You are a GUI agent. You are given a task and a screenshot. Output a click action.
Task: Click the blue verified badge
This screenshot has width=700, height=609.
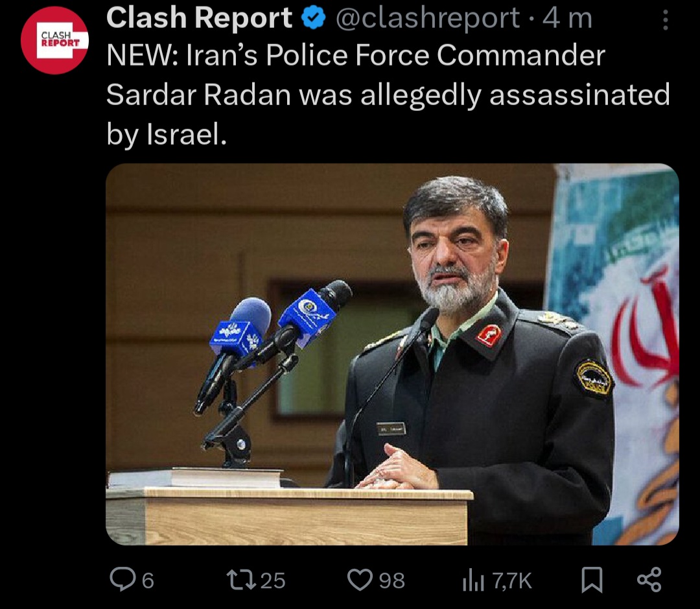coord(314,18)
